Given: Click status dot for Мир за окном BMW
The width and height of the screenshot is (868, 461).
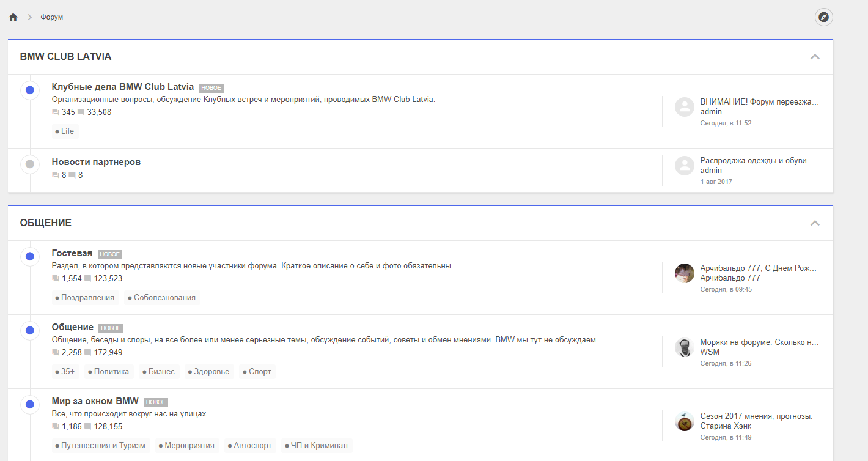Looking at the screenshot, I should 30,405.
